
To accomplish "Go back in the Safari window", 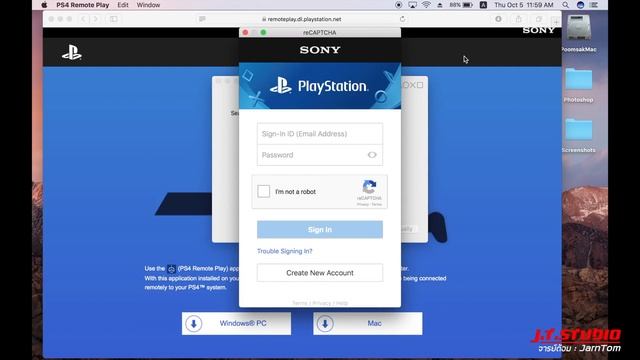I will (x=83, y=19).
